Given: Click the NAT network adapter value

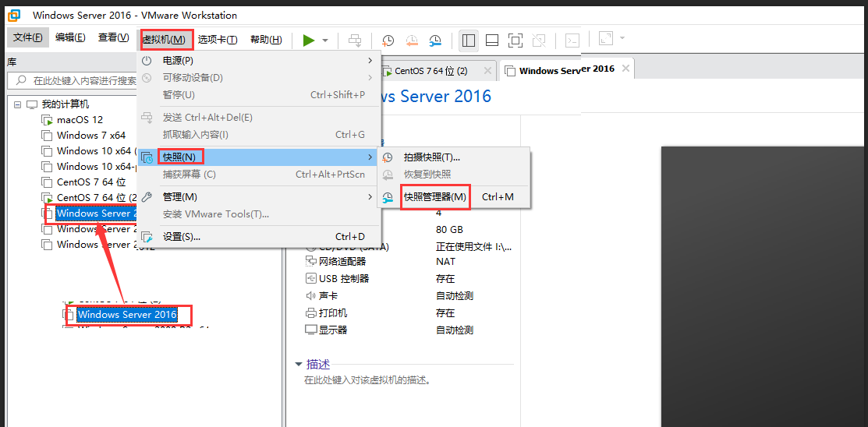Looking at the screenshot, I should (446, 262).
